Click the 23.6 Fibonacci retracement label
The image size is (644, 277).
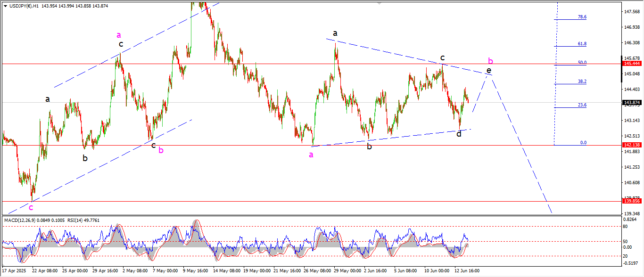coord(582,105)
